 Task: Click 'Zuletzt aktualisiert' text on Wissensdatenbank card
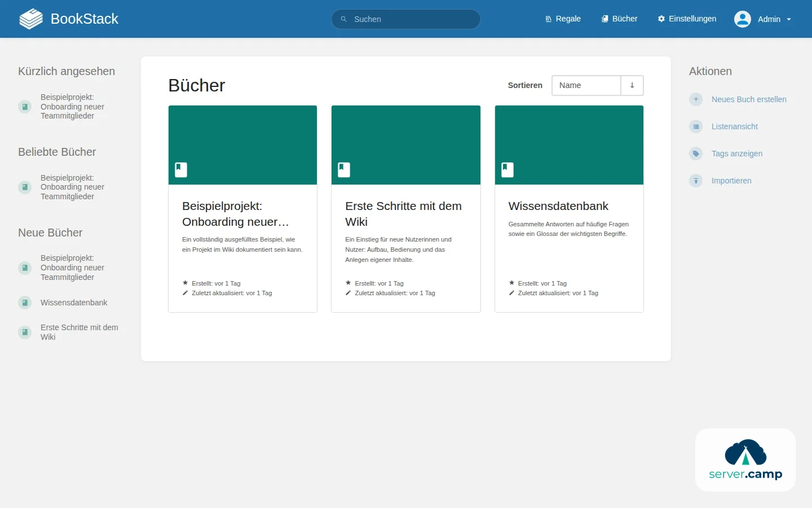[558, 293]
